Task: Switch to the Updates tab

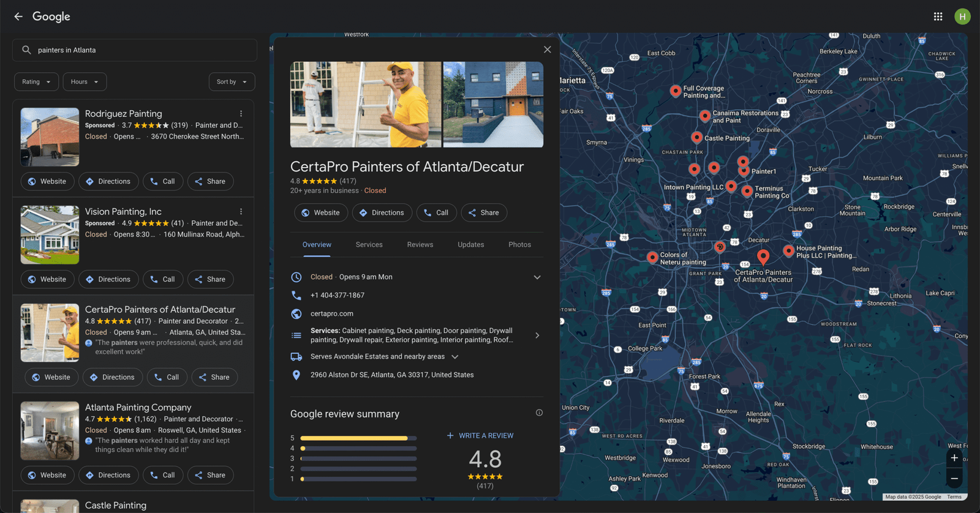Action: point(471,245)
